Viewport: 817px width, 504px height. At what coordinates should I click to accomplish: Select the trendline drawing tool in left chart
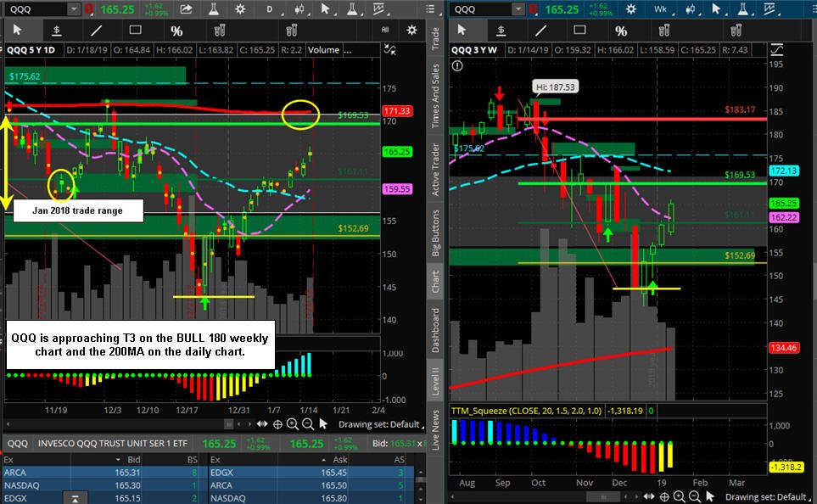point(97,31)
